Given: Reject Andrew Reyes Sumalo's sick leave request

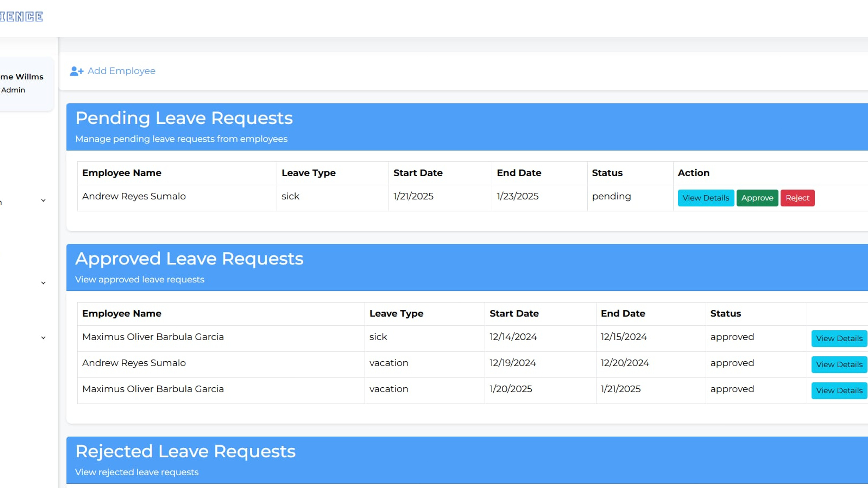Looking at the screenshot, I should click(797, 198).
